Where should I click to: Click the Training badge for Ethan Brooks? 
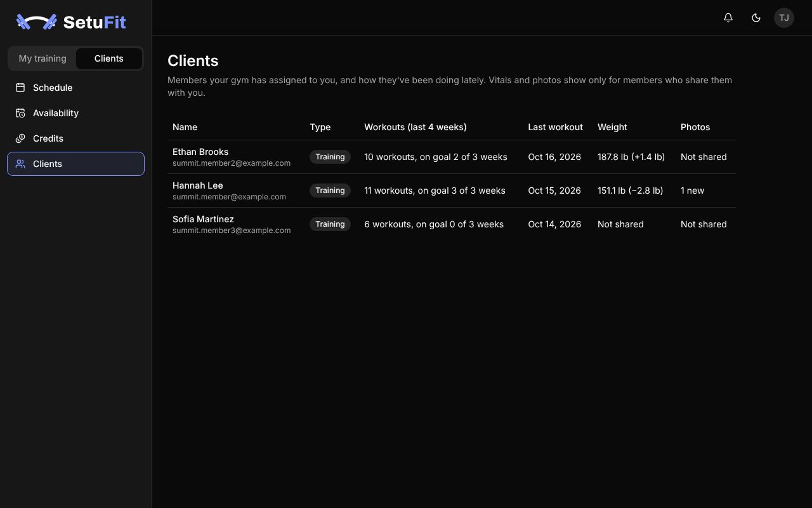coord(330,157)
